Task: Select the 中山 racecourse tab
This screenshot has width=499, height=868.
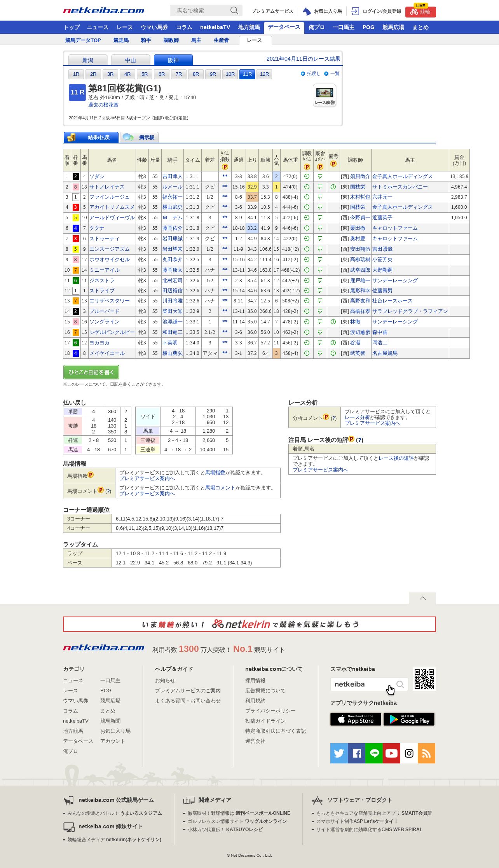Action: pos(131,60)
